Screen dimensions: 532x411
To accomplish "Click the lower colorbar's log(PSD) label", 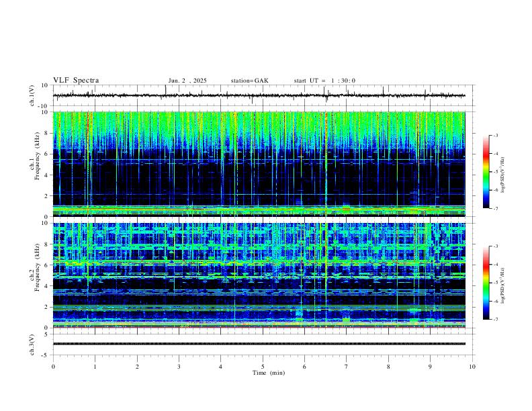I will point(502,285).
